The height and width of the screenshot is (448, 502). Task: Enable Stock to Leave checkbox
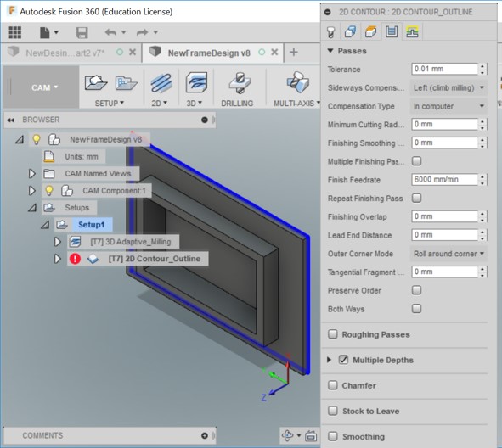pyautogui.click(x=333, y=411)
